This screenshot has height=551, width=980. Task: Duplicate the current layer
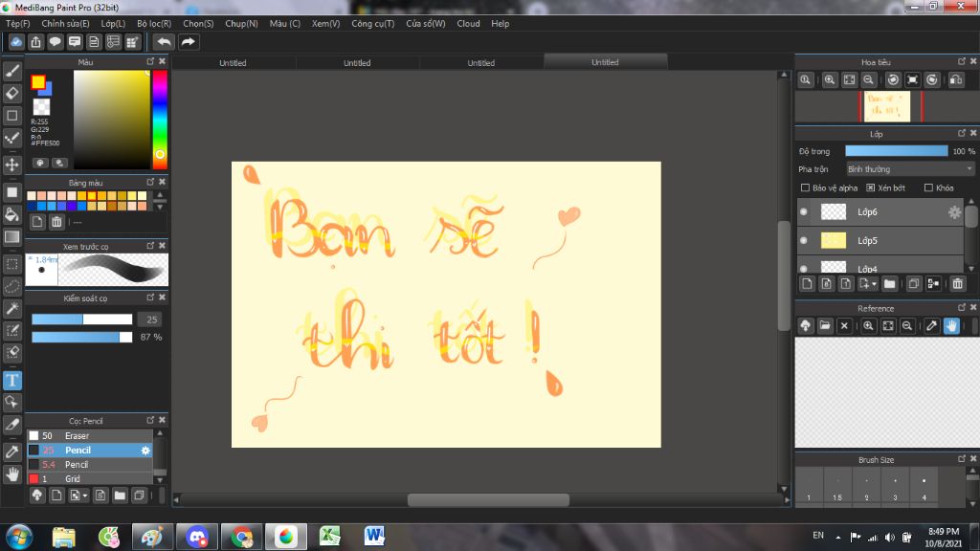point(913,283)
